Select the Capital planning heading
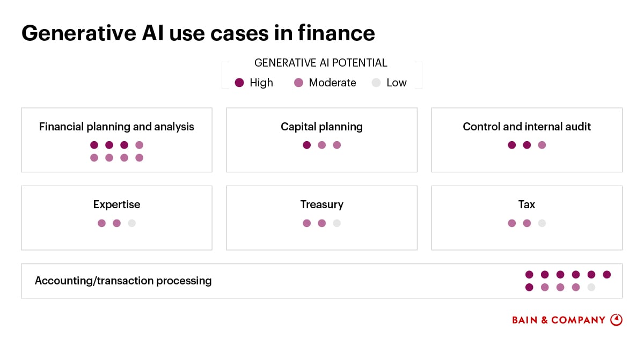 [321, 127]
